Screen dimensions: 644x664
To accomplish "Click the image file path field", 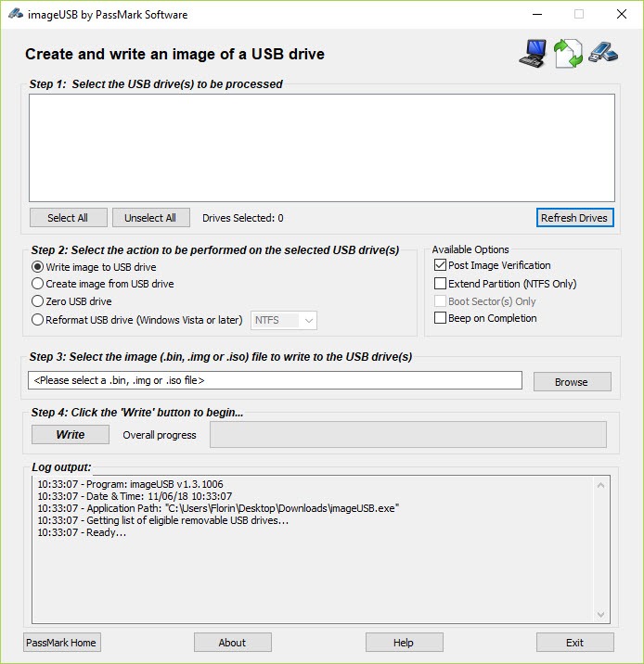I will 275,380.
